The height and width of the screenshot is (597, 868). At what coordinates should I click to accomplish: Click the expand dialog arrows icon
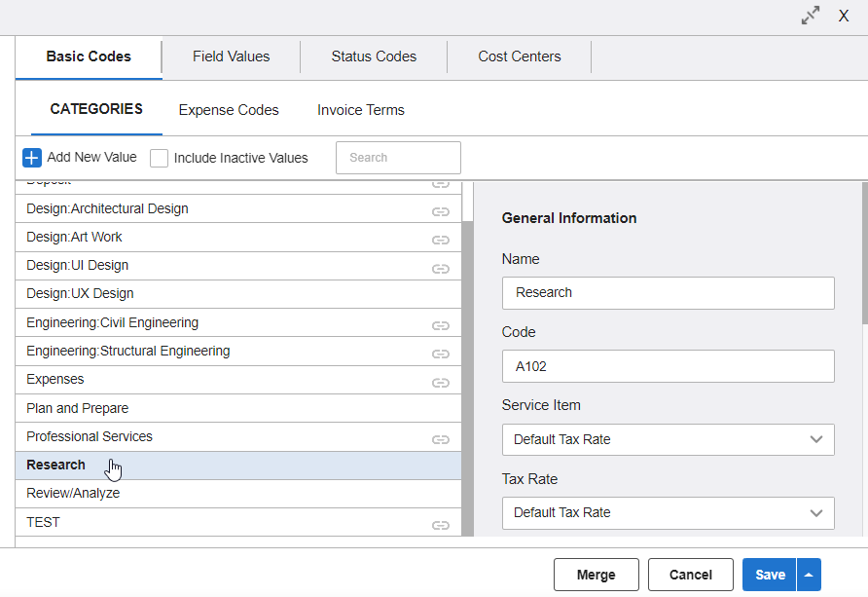pos(811,16)
